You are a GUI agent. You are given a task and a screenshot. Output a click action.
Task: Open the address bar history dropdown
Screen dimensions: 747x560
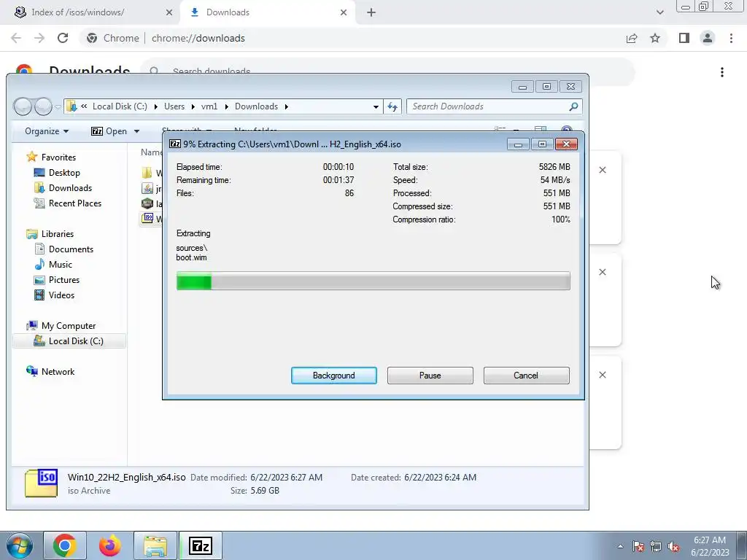click(376, 106)
